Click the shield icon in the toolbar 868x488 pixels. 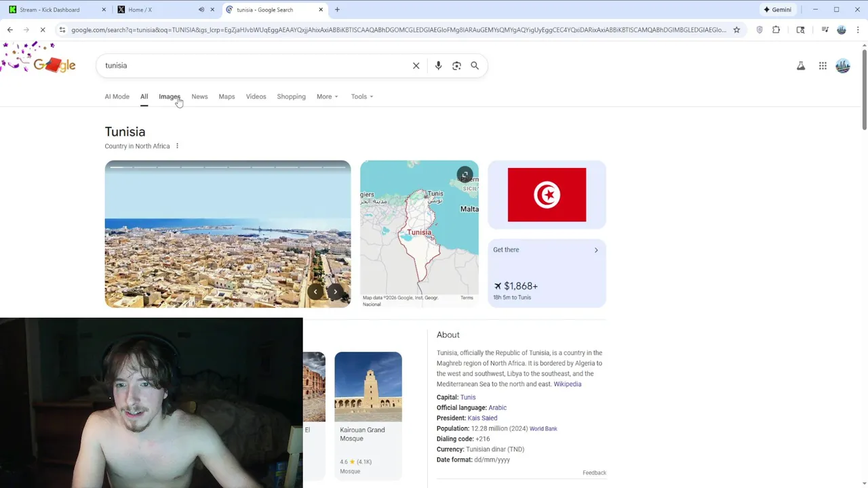pyautogui.click(x=759, y=30)
